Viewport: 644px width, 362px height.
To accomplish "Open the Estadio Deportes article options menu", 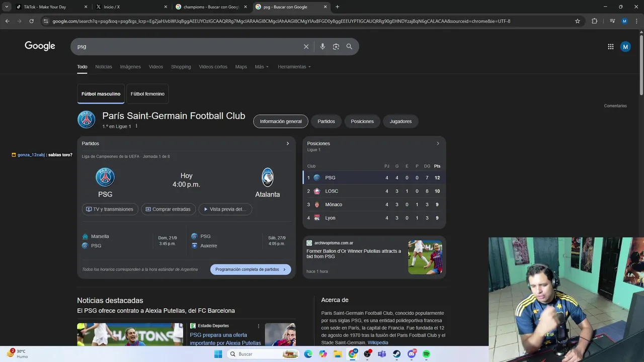I will pos(259,326).
